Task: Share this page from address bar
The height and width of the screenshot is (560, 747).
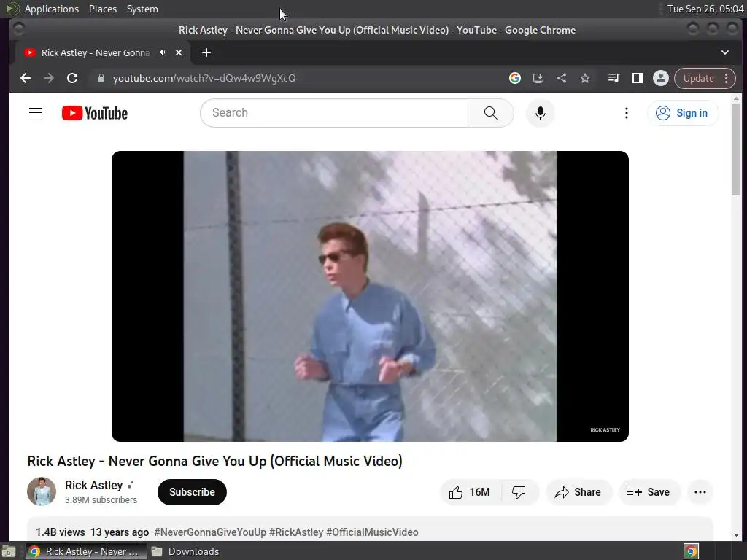Action: 562,78
